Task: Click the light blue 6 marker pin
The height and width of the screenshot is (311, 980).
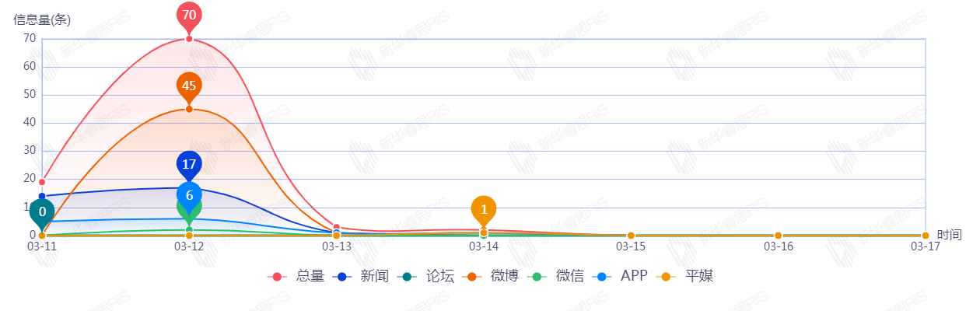Action: [189, 195]
